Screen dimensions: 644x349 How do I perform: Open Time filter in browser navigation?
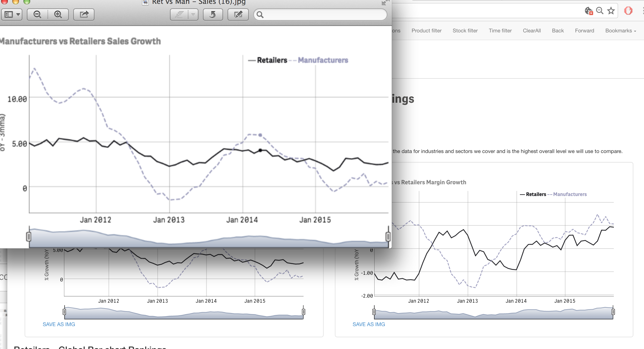pos(500,31)
